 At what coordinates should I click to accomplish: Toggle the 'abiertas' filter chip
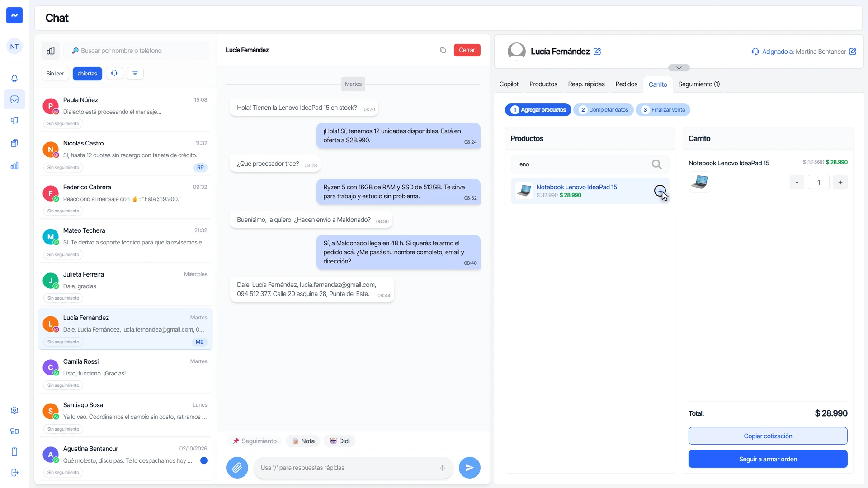pyautogui.click(x=87, y=74)
